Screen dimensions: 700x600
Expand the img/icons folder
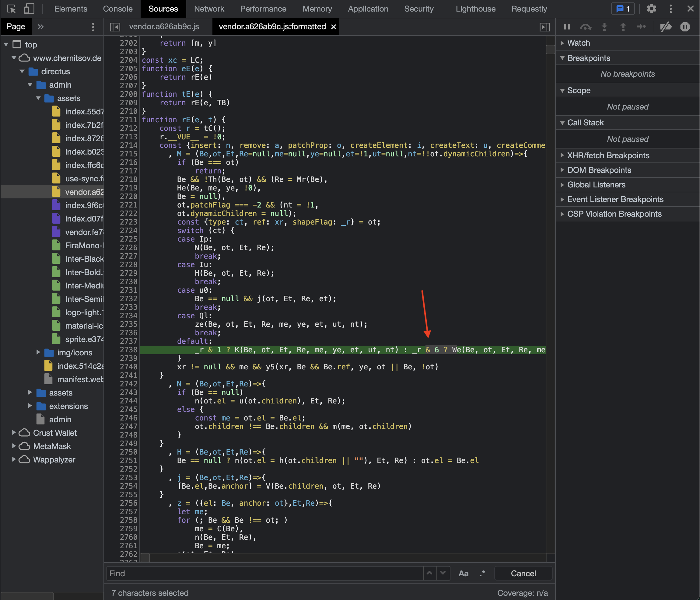[x=38, y=353]
